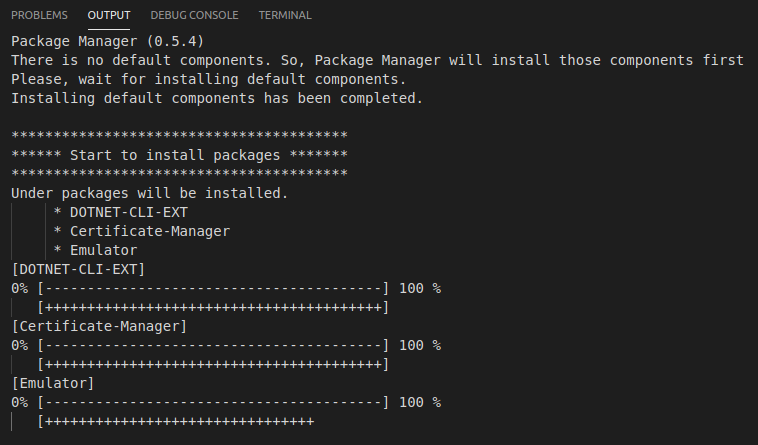
Task: Select the OUTPUT tab
Action: click(108, 15)
